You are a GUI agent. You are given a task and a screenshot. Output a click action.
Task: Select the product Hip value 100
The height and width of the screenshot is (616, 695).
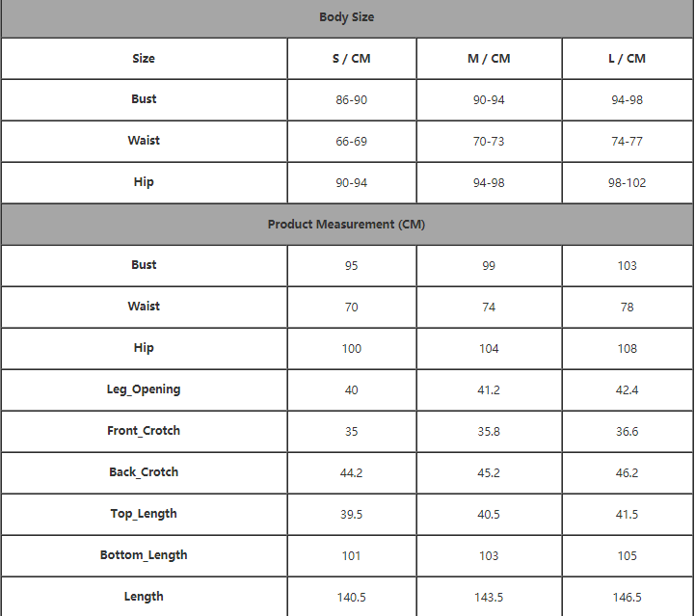coord(352,348)
